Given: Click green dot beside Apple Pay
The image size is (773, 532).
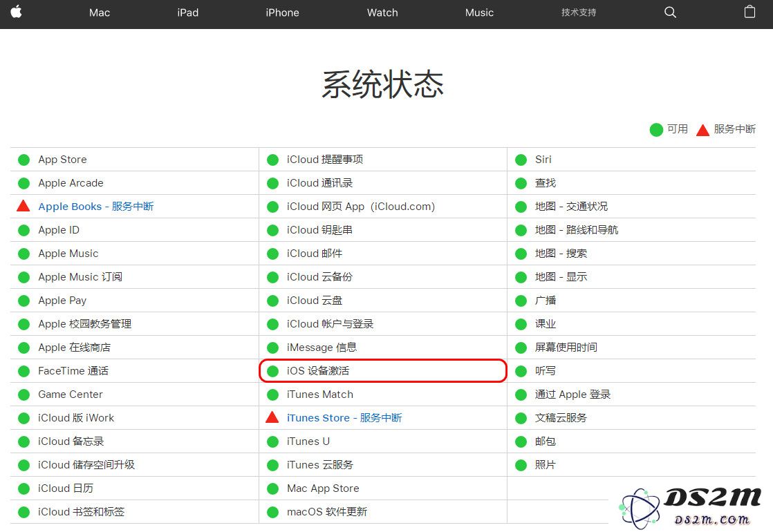Looking at the screenshot, I should point(24,301).
